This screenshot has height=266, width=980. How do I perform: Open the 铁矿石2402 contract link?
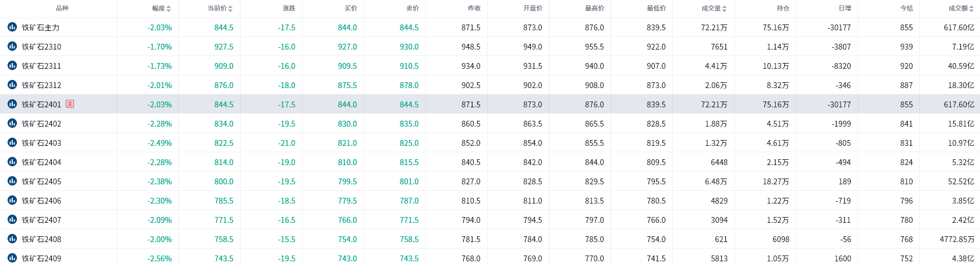[x=41, y=124]
